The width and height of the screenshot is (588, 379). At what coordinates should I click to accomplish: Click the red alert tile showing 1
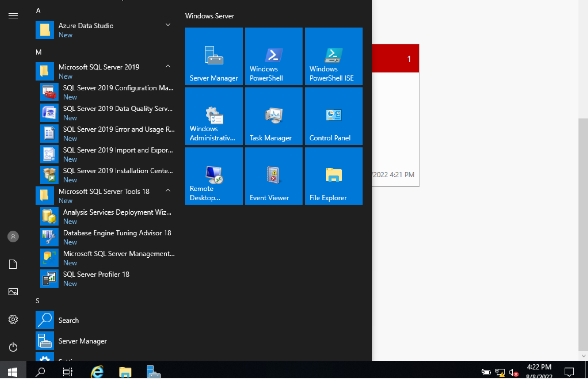coord(395,58)
